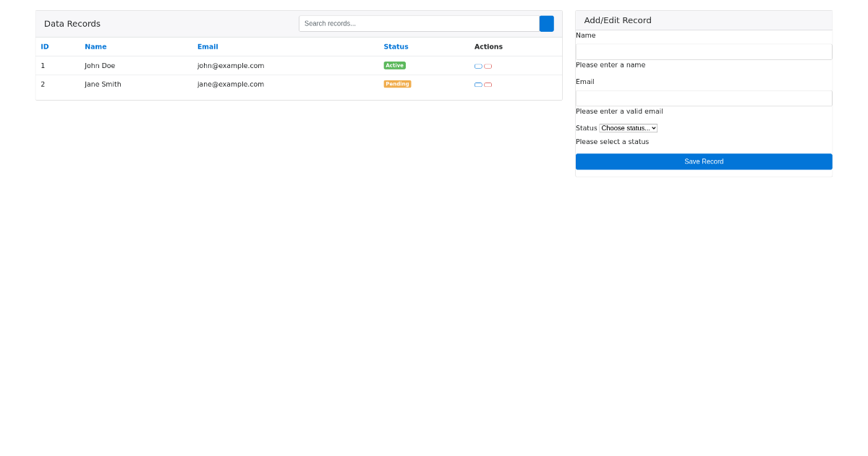Sort records by the Status column
Screen dimensions: 868x456
pyautogui.click(x=396, y=46)
